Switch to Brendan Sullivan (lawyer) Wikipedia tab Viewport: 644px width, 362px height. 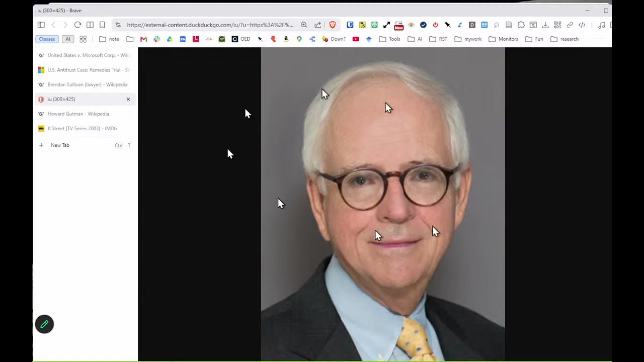(85, 84)
